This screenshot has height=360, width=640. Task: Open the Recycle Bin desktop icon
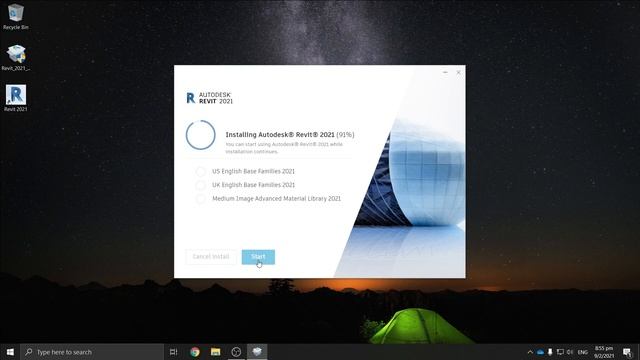(16, 17)
